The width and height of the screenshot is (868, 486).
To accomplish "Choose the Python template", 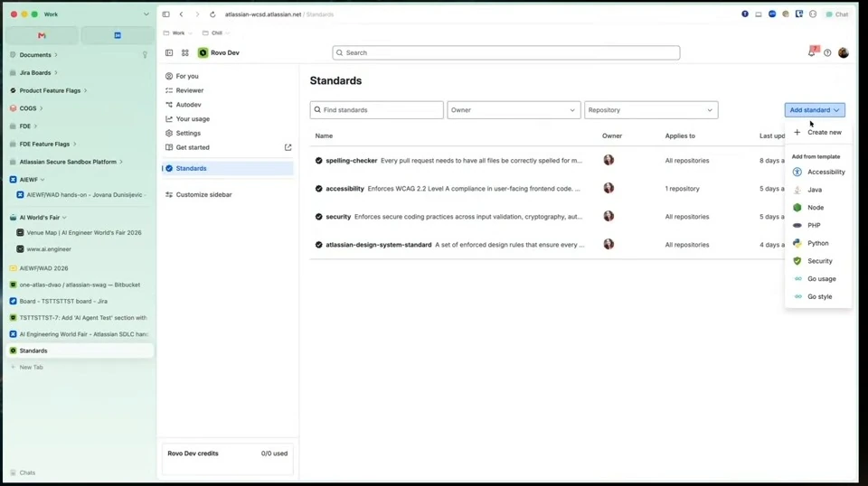I will 819,243.
